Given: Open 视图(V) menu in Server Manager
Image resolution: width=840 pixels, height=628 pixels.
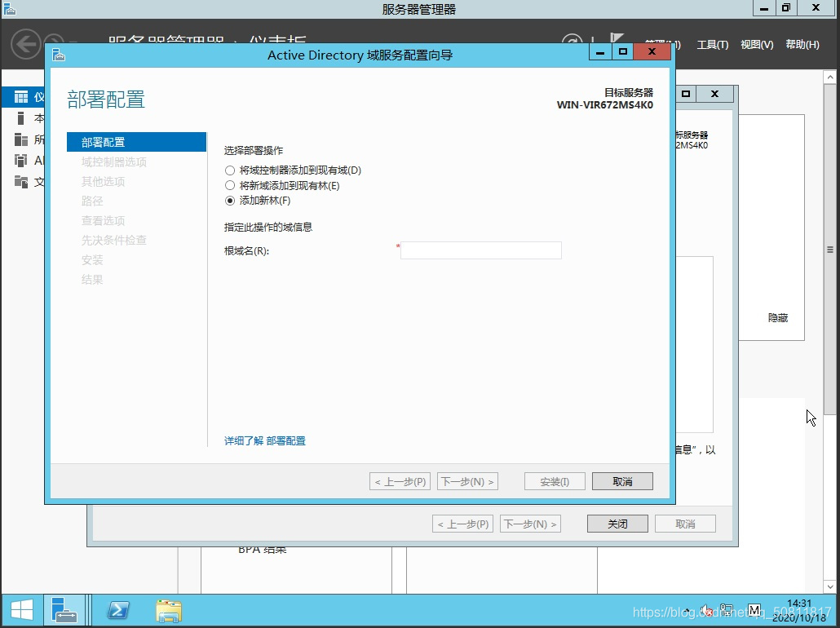Looking at the screenshot, I should 757,45.
